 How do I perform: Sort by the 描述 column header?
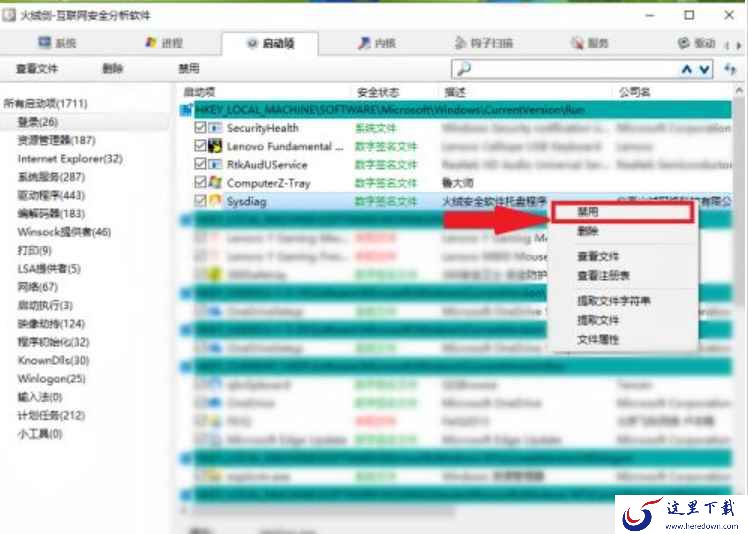point(455,92)
